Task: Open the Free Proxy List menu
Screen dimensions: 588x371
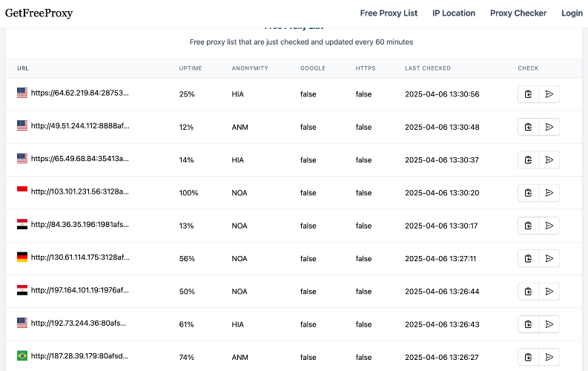Action: (x=389, y=13)
